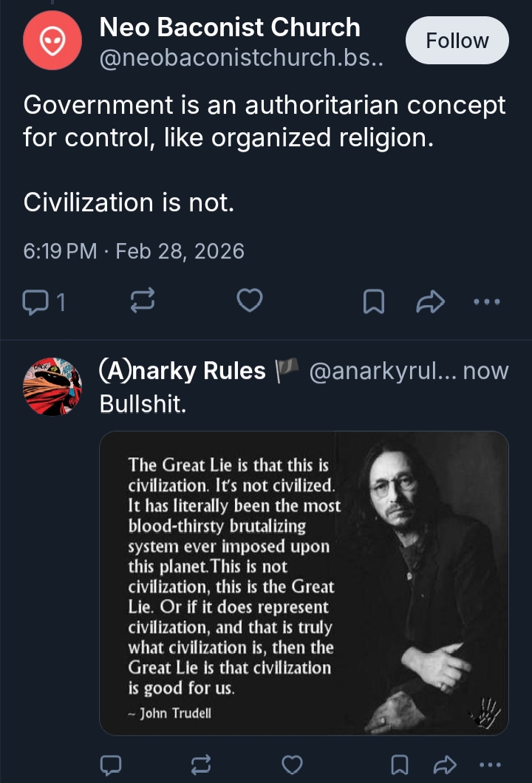This screenshot has width=532, height=783.
Task: Bookmark the Neo Baconist Church post
Action: click(x=375, y=301)
